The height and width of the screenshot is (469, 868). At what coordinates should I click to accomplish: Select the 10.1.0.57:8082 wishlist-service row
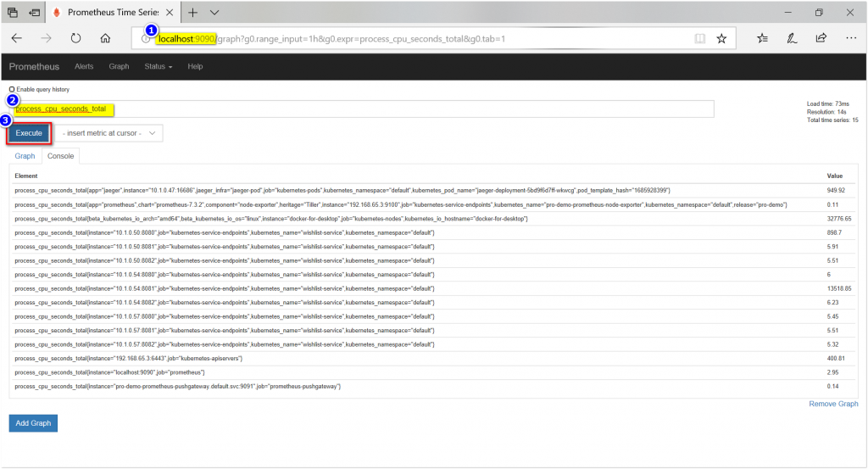click(x=432, y=344)
